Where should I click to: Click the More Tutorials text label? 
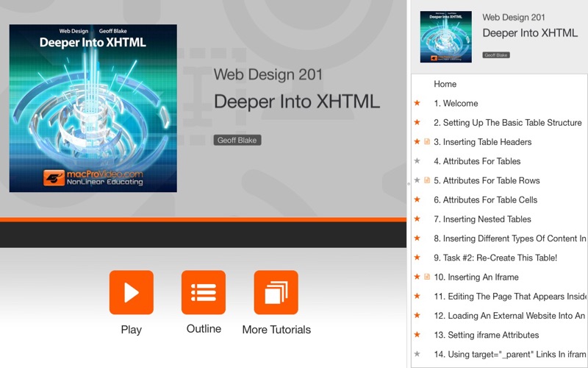(x=276, y=329)
